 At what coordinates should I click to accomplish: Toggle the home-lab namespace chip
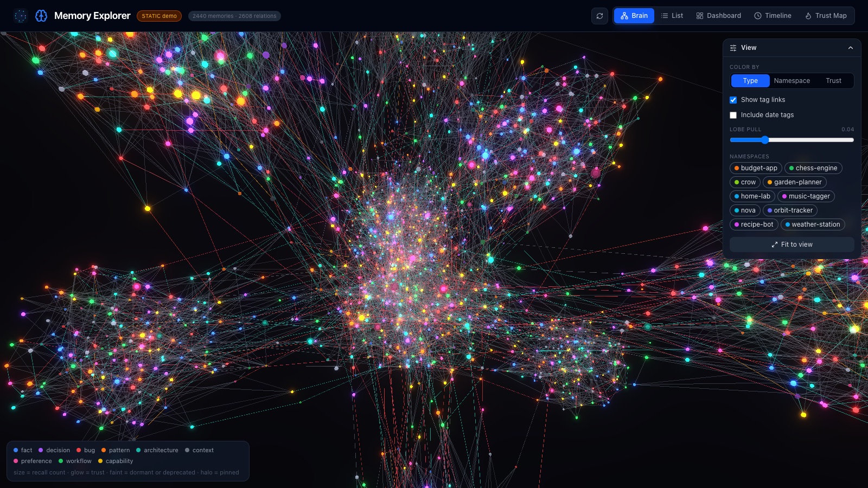tap(752, 196)
